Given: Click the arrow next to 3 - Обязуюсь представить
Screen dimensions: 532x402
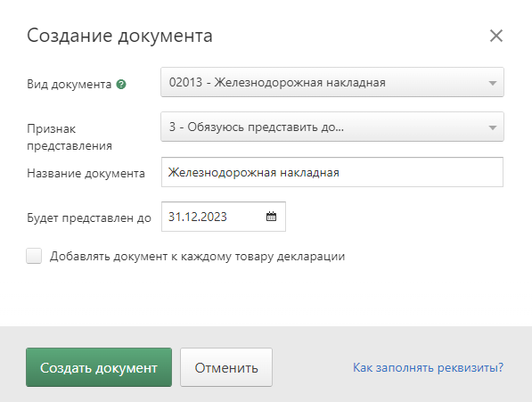Looking at the screenshot, I should point(492,127).
